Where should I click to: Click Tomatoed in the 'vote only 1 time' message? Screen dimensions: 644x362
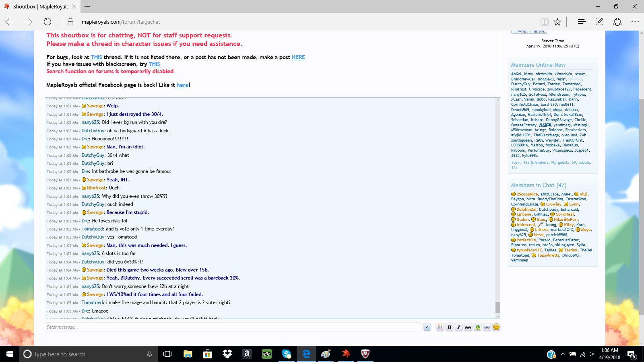[93, 229]
